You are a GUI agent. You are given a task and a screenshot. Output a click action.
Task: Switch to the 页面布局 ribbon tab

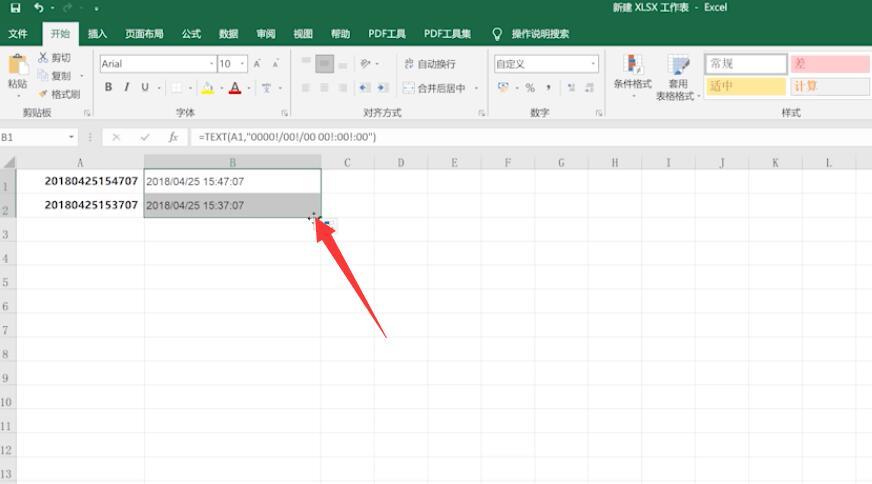[144, 34]
